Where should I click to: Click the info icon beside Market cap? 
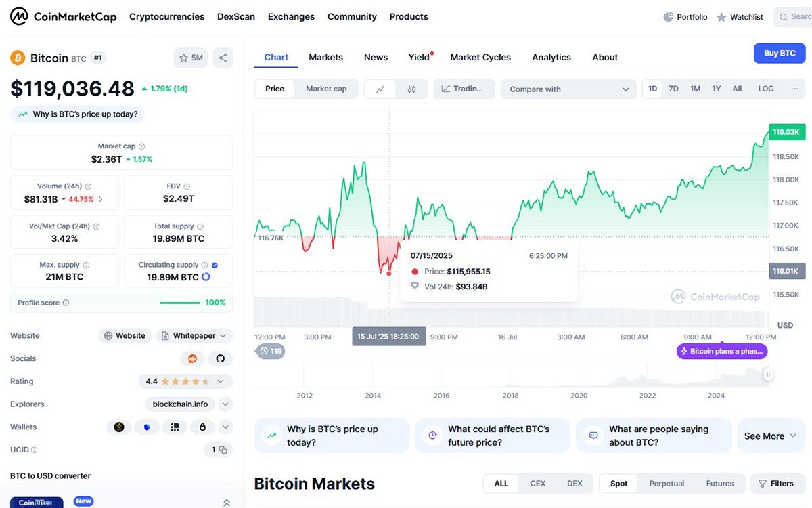pos(141,146)
